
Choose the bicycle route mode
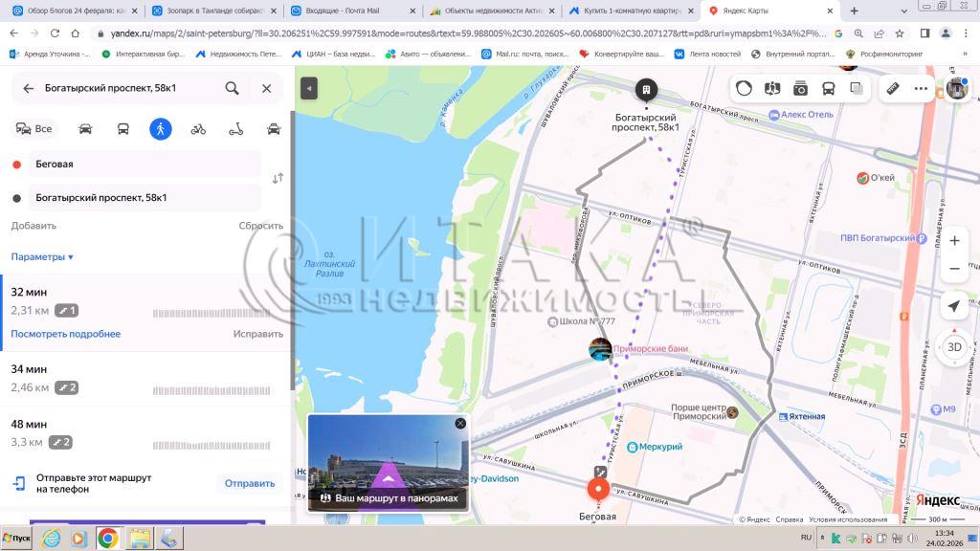198,129
